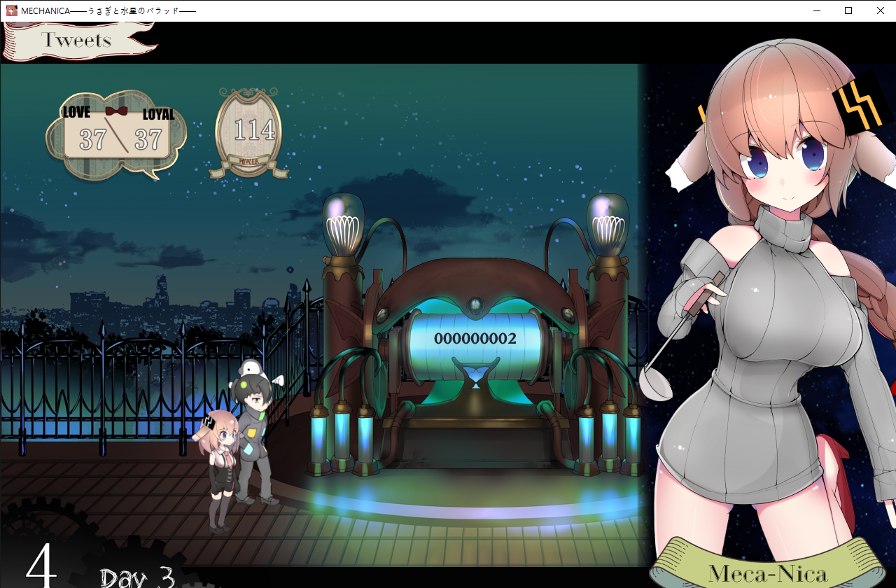Viewport: 896px width, 588px height.
Task: Click the hourglass on the machine
Action: coord(477,373)
